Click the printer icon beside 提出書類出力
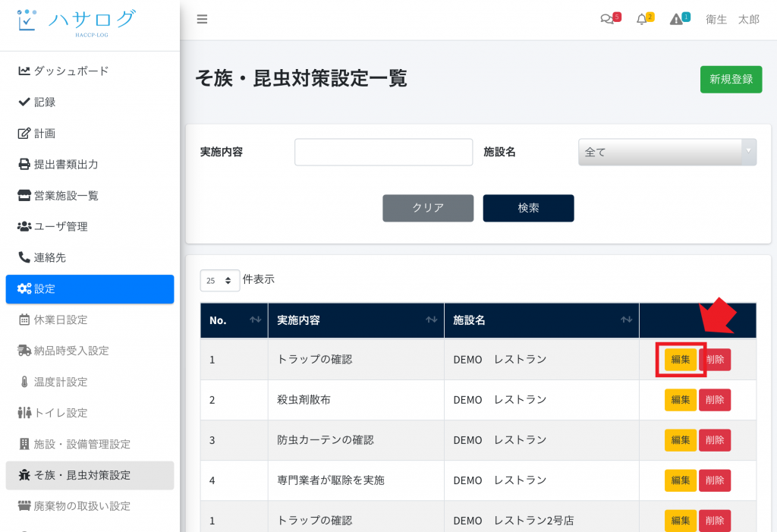This screenshot has width=777, height=532. click(24, 164)
